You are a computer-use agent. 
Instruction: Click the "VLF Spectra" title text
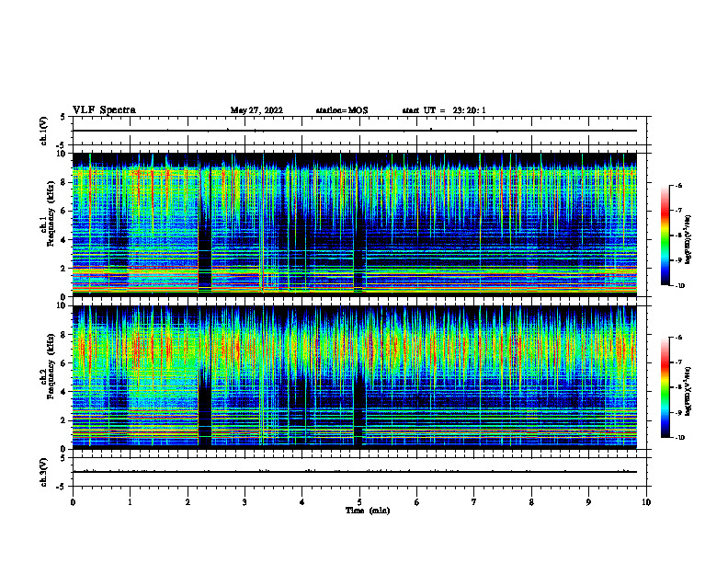104,110
